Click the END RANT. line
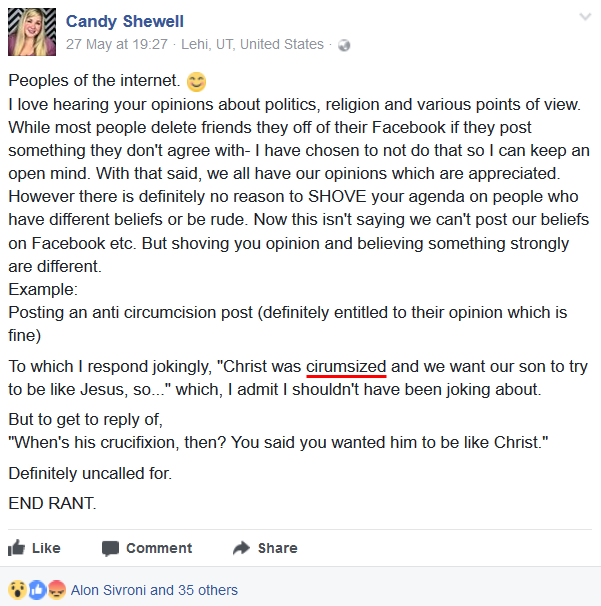601x606 pixels. pos(52,503)
